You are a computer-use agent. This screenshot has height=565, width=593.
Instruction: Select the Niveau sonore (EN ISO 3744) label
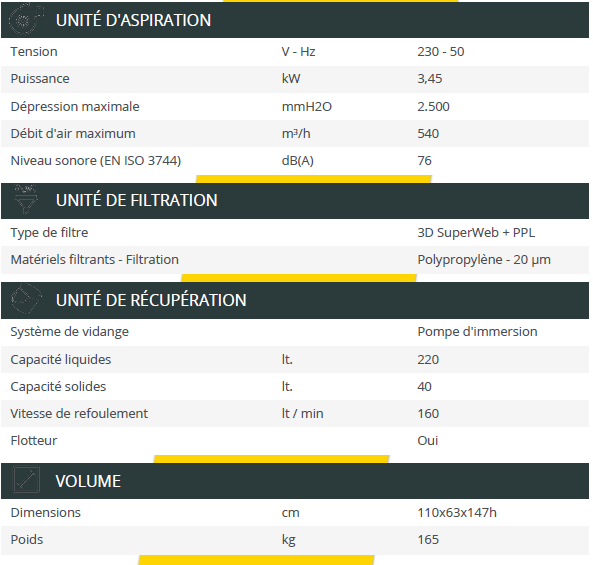(x=96, y=161)
